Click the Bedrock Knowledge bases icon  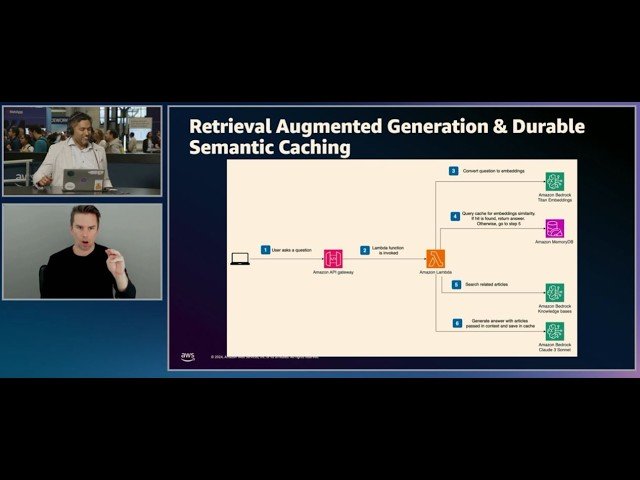coord(555,293)
